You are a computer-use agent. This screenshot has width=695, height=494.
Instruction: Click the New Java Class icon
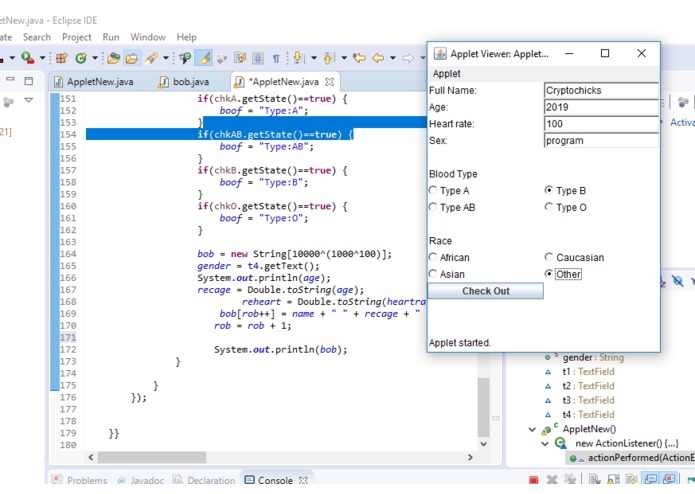(x=81, y=58)
